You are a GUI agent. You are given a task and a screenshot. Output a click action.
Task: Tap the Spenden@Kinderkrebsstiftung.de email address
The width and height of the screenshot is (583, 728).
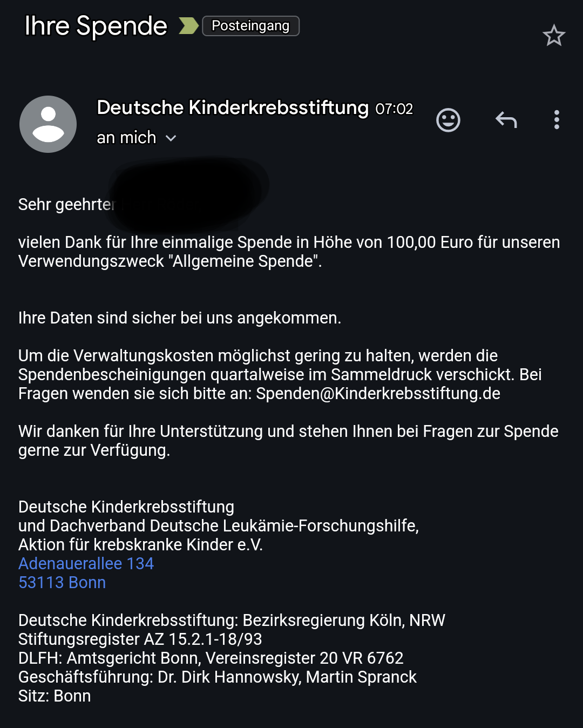point(378,393)
